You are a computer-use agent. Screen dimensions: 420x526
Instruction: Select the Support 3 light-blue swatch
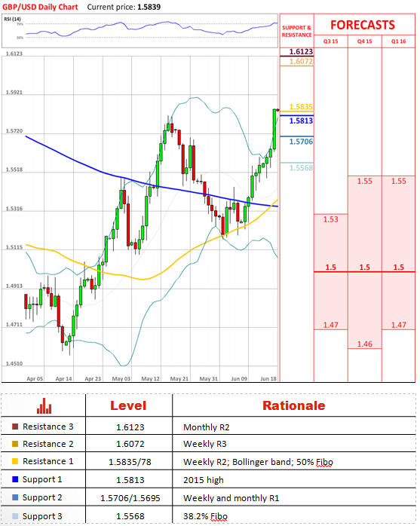click(x=15, y=516)
